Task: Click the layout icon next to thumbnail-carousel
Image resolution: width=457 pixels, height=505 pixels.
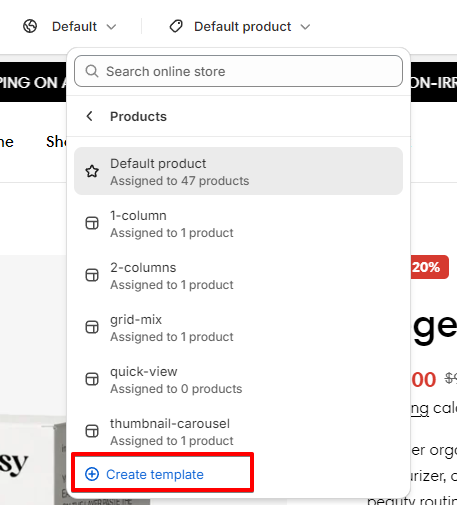Action: 92,431
